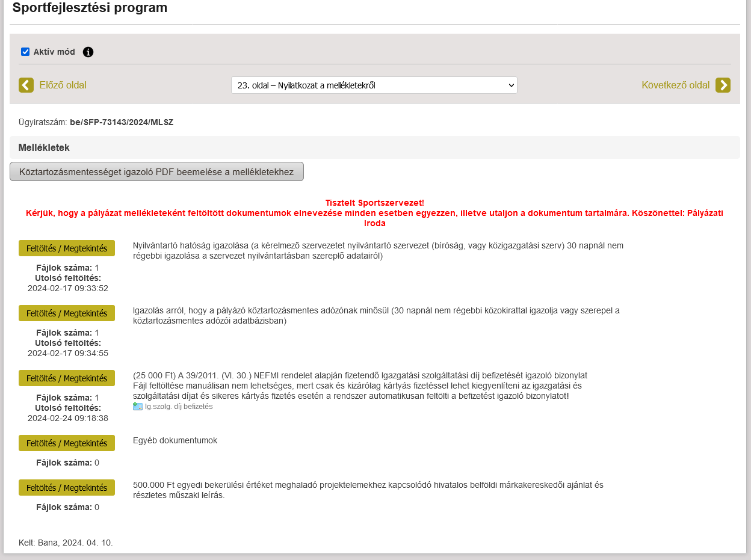The height and width of the screenshot is (560, 751).
Task: Click the Kelt: Bana, 2024. 04. 10. text
Action: [x=66, y=543]
